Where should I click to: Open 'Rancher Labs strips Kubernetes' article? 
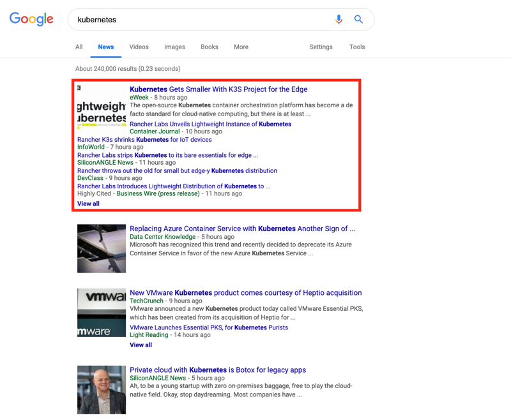(x=167, y=155)
